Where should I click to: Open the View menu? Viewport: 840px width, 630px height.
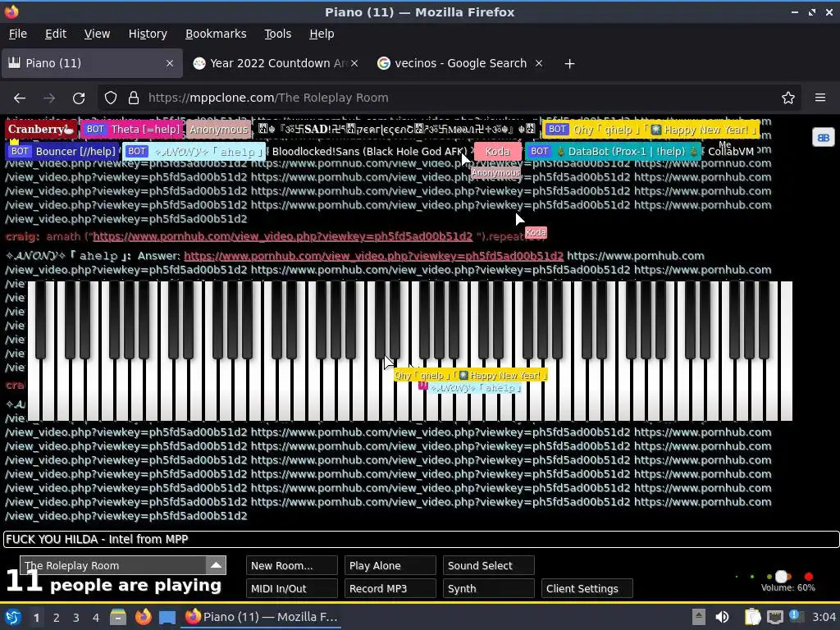[x=97, y=34]
